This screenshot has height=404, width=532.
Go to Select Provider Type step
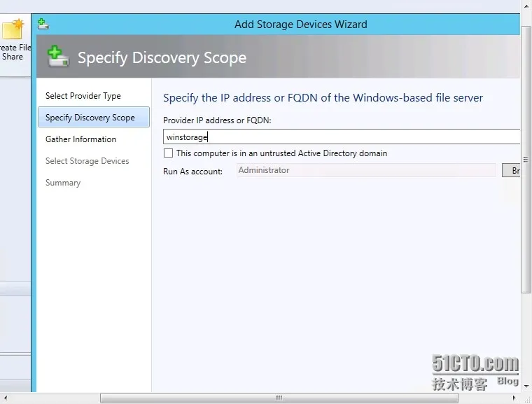coord(83,96)
